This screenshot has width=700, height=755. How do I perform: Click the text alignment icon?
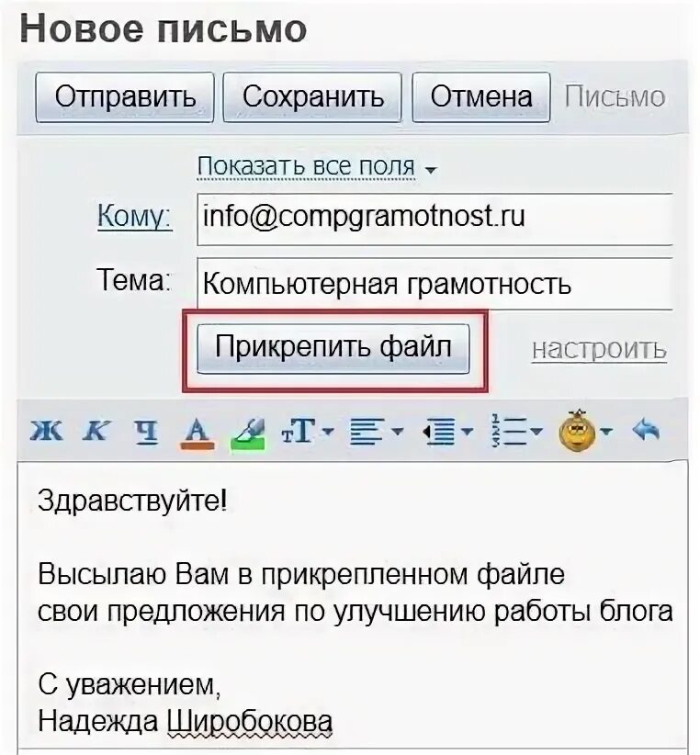[x=367, y=431]
